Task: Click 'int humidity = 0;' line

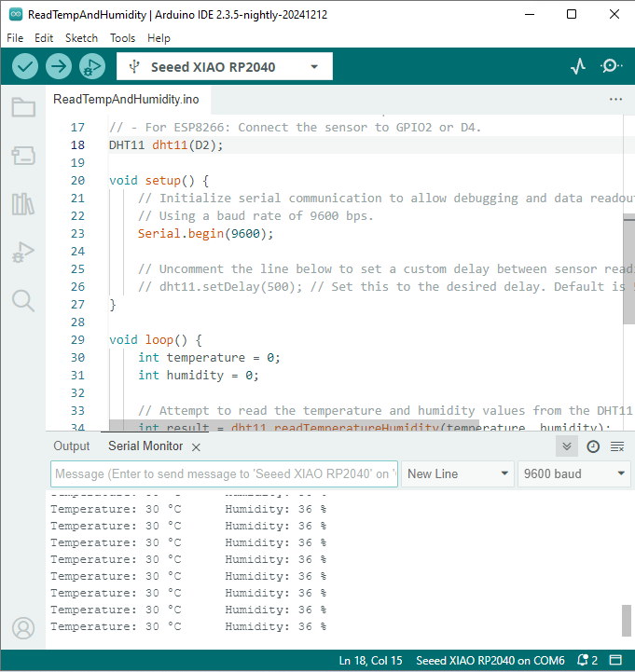Action: click(x=198, y=375)
